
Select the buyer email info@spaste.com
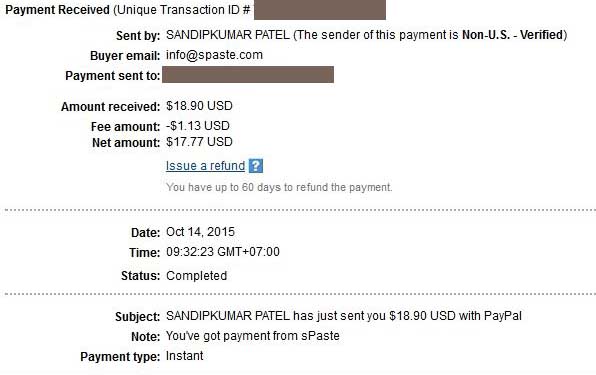pos(214,55)
